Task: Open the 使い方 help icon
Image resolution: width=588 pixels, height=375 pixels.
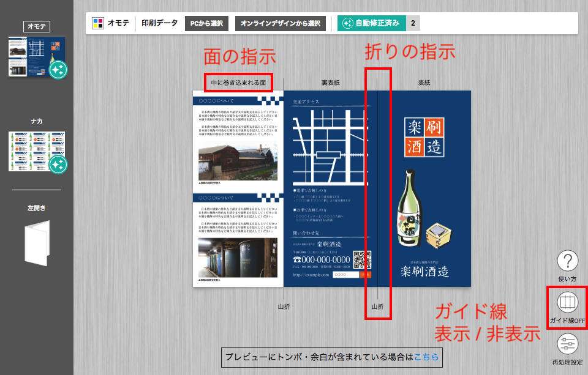Action: [567, 262]
